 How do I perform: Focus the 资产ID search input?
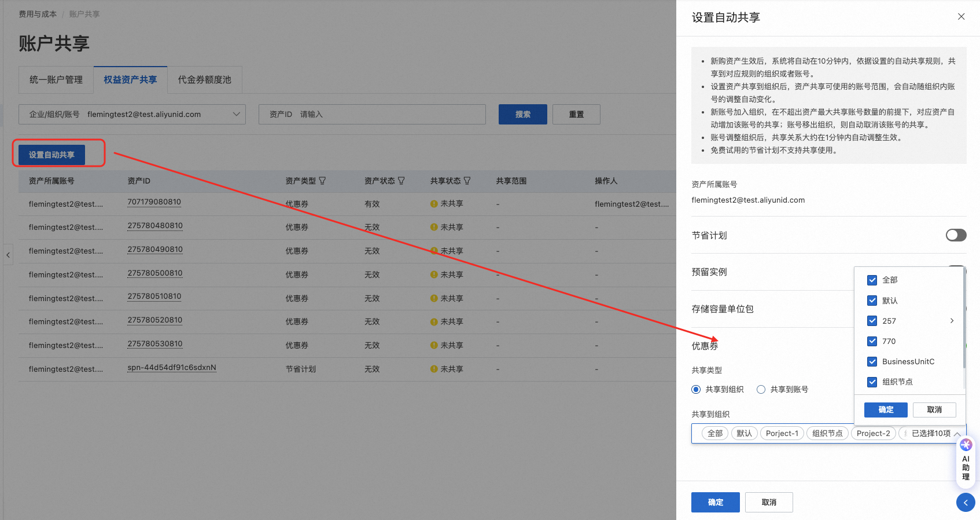pyautogui.click(x=372, y=115)
